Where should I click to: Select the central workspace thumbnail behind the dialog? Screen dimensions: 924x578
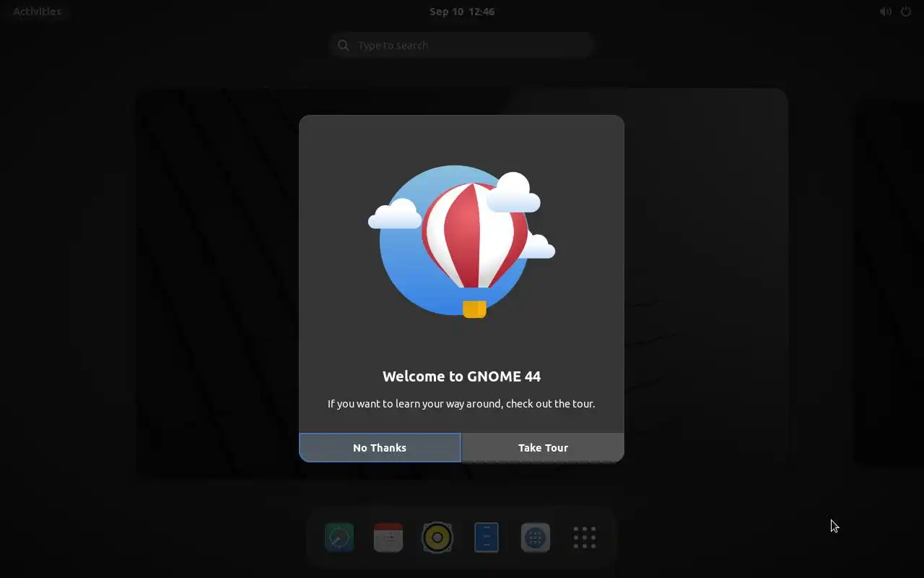click(x=462, y=282)
